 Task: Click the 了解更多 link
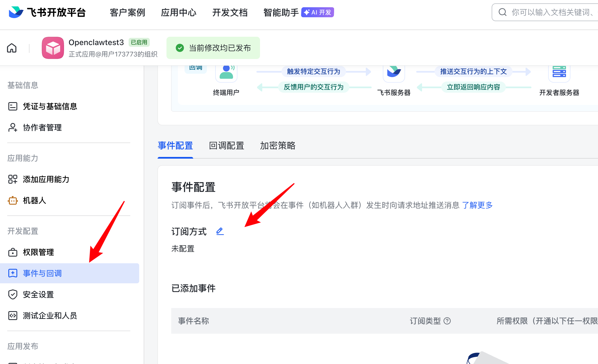pyautogui.click(x=477, y=205)
